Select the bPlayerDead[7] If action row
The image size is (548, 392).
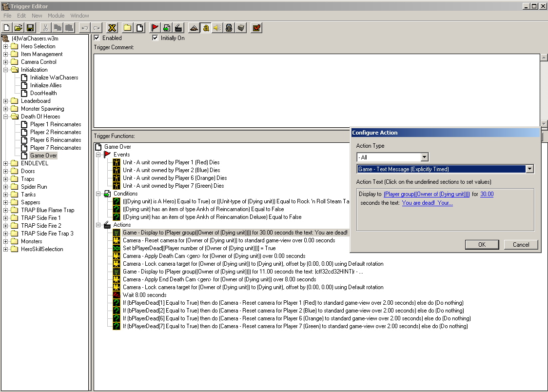[295, 326]
